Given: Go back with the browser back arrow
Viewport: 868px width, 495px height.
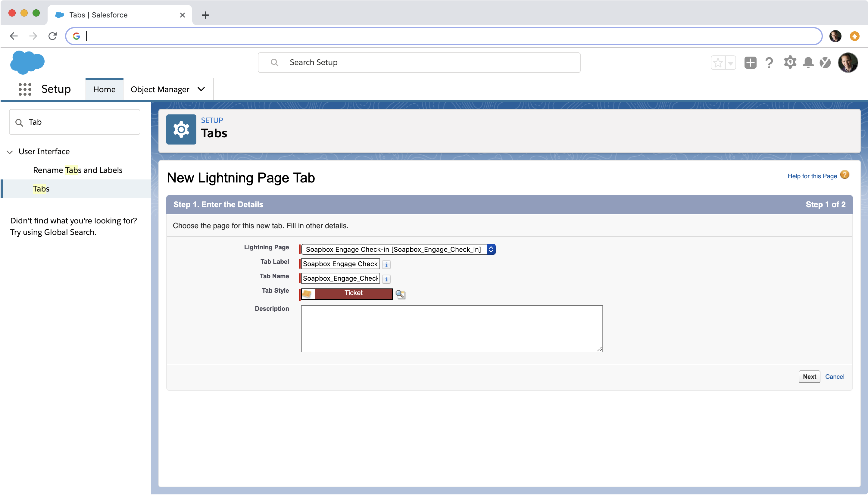Looking at the screenshot, I should pyautogui.click(x=14, y=36).
